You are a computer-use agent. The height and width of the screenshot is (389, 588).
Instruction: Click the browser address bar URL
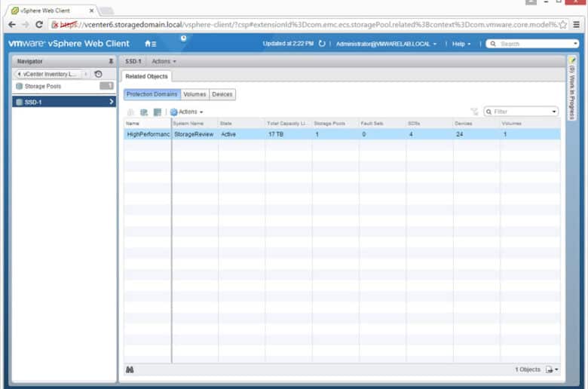point(304,25)
